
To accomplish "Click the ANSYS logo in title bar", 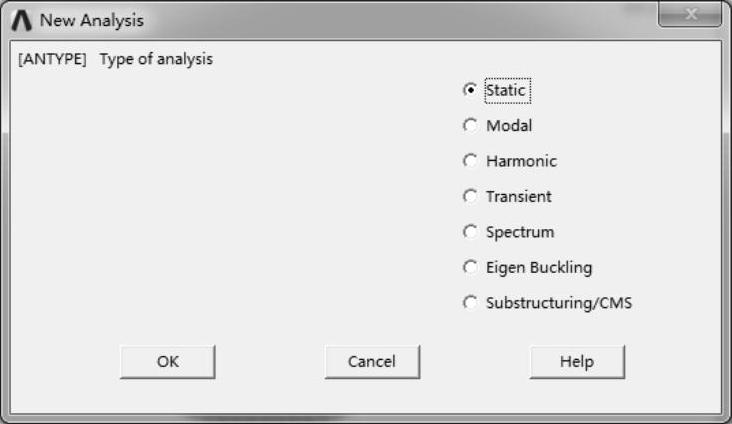I will pyautogui.click(x=23, y=21).
